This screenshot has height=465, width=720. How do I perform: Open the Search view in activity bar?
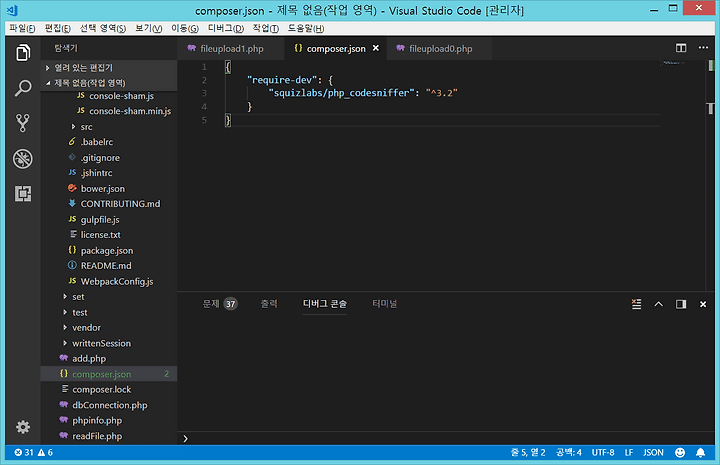pyautogui.click(x=23, y=88)
